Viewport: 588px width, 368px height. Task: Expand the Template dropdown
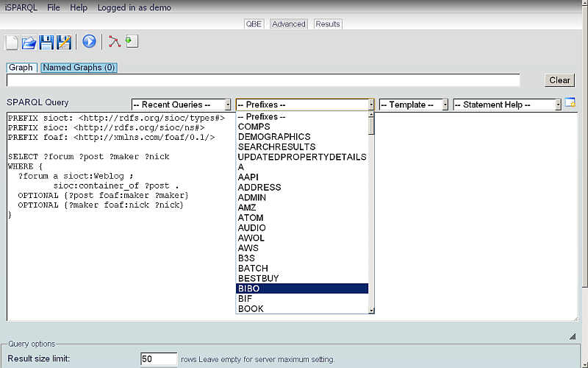coord(413,105)
